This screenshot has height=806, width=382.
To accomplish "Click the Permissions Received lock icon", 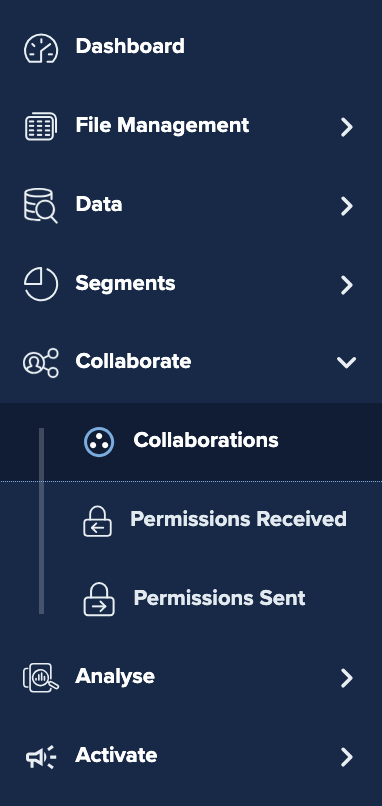I will 98,521.
